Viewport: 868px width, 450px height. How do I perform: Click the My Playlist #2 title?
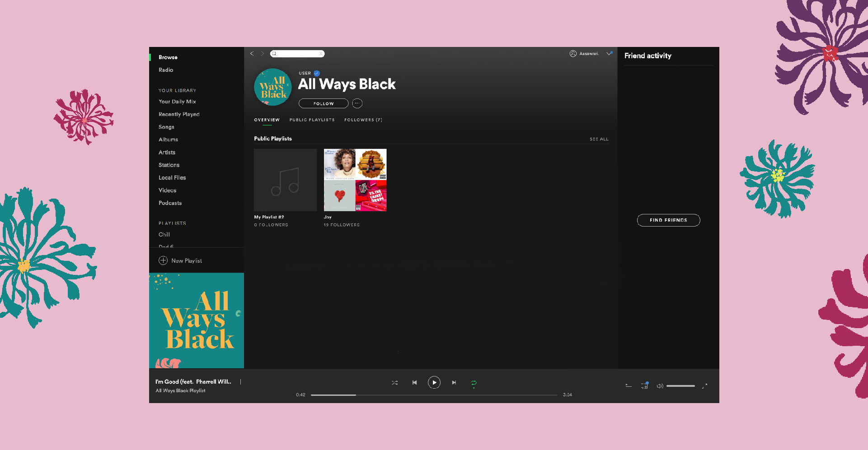point(269,217)
